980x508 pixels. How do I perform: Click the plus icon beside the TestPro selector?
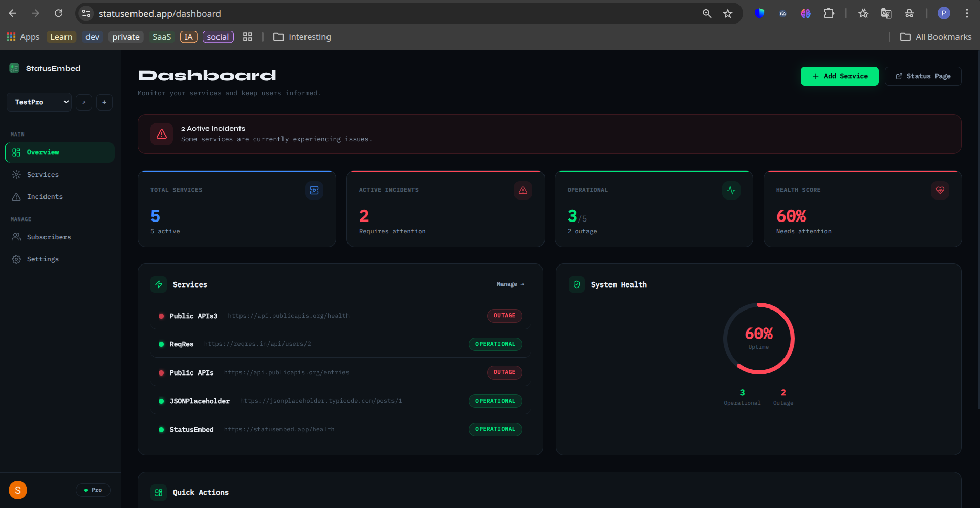point(104,102)
